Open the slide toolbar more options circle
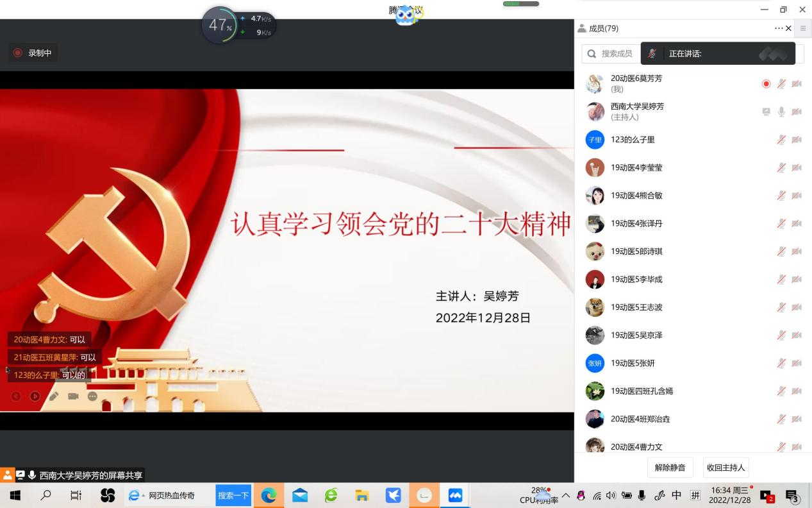Viewport: 812px width, 508px height. pos(92,396)
